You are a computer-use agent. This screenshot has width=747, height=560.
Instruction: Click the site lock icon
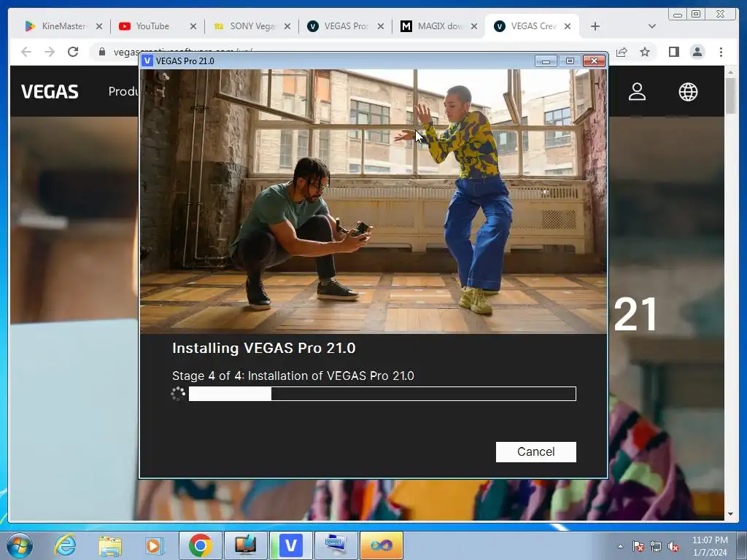[102, 52]
